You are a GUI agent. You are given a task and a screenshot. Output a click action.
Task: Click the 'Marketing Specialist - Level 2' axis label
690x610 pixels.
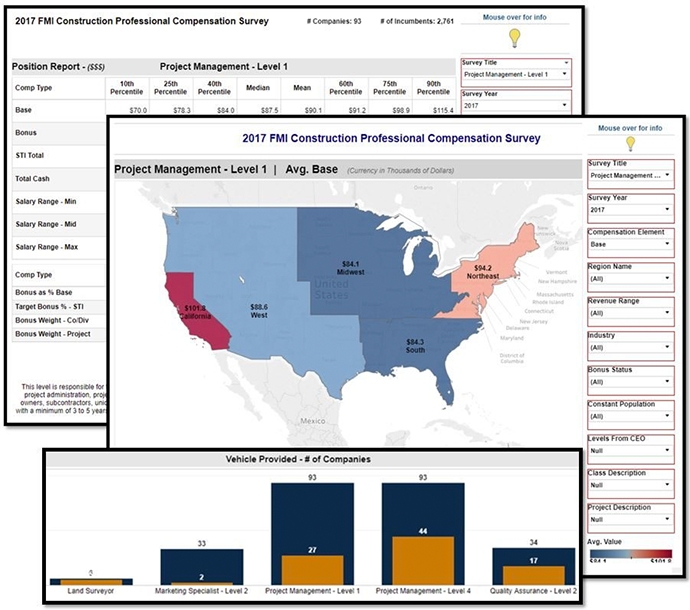pos(202,591)
